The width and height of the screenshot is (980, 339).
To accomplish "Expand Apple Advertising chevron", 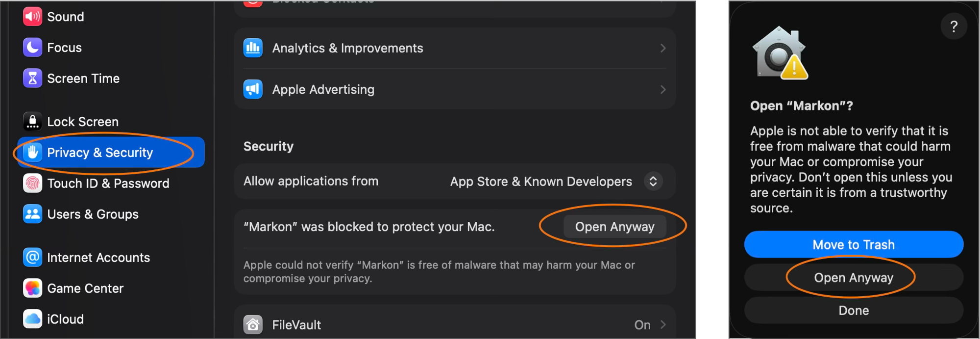I will point(663,89).
